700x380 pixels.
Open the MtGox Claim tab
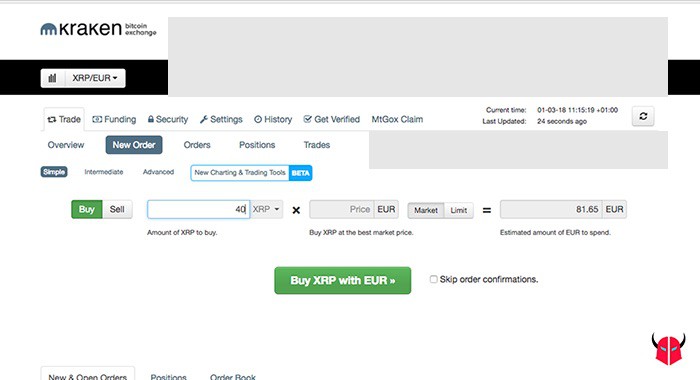(x=397, y=119)
